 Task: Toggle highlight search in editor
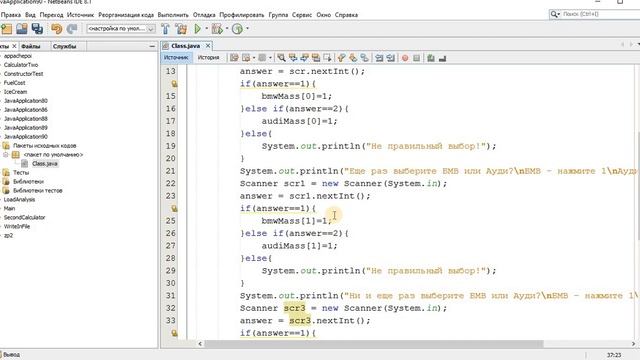(316, 58)
